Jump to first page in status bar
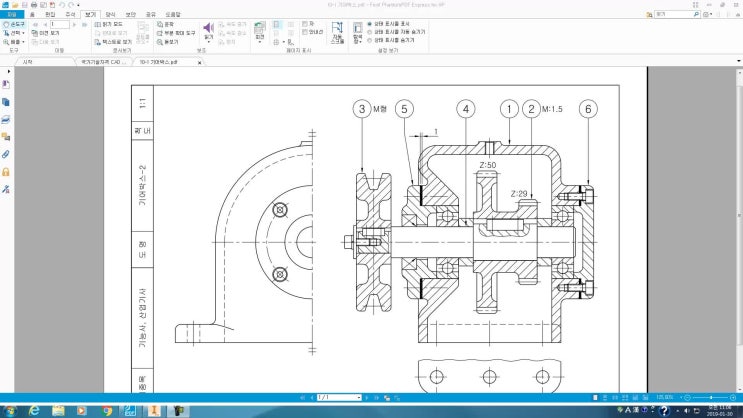This screenshot has height=418, width=743. click(x=302, y=398)
